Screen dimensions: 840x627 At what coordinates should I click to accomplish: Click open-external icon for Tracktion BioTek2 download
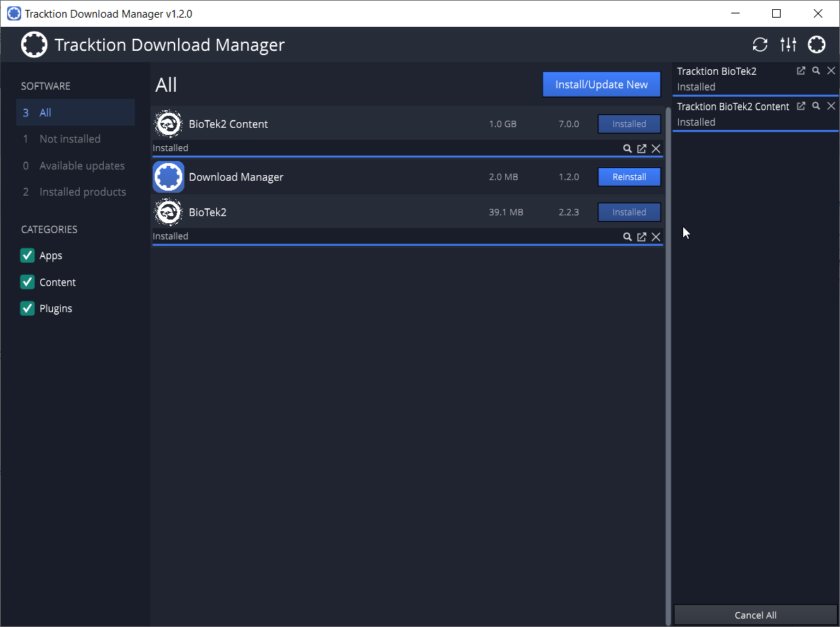(x=801, y=71)
